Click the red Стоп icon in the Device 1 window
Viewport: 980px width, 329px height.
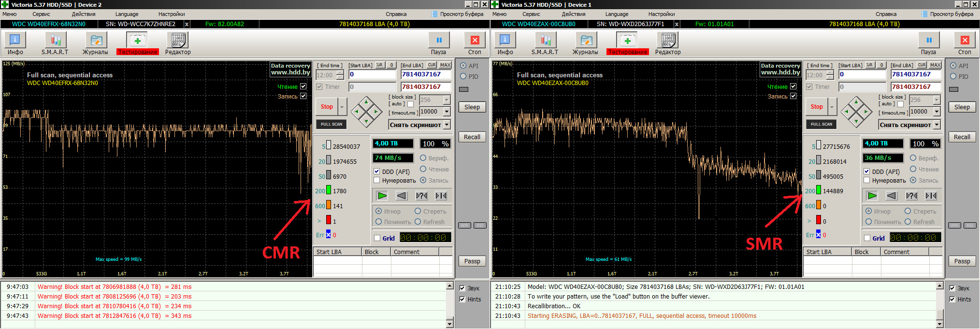coord(965,41)
